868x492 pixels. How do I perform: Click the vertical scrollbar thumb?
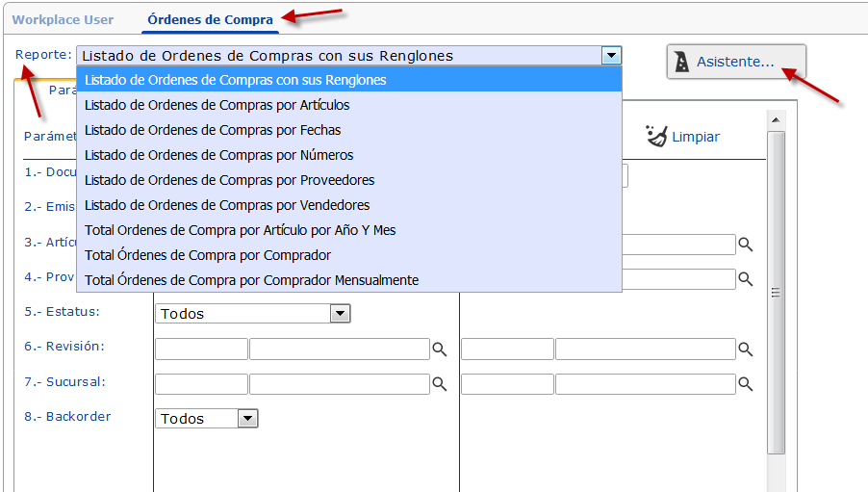776,289
